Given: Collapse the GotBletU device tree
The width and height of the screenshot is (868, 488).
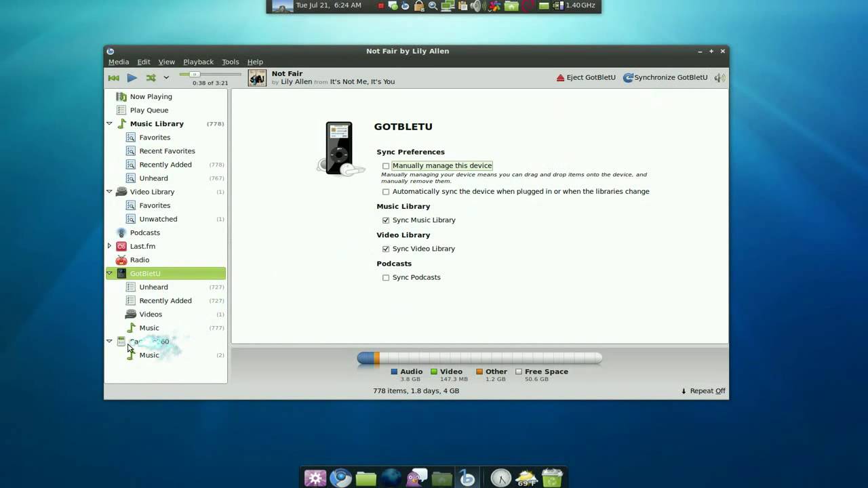Looking at the screenshot, I should click(109, 273).
